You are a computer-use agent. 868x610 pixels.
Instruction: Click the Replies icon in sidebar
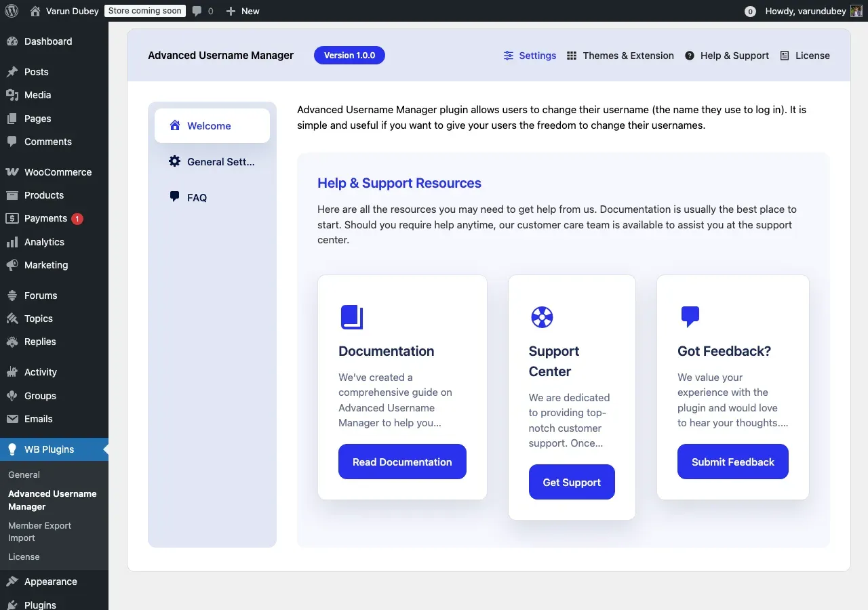click(12, 342)
